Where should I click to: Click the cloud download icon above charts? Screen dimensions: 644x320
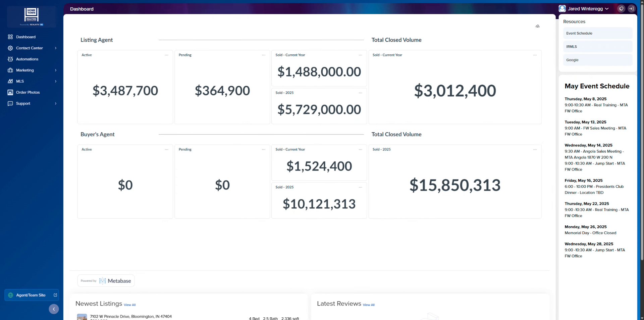[538, 26]
